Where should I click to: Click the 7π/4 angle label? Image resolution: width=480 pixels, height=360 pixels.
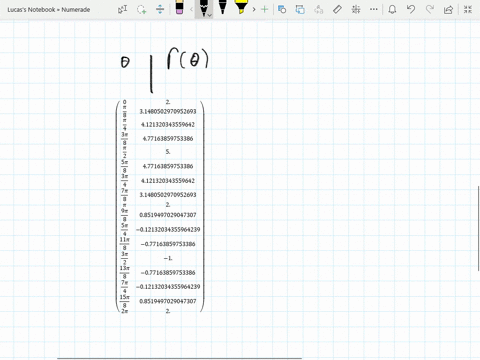point(124,287)
